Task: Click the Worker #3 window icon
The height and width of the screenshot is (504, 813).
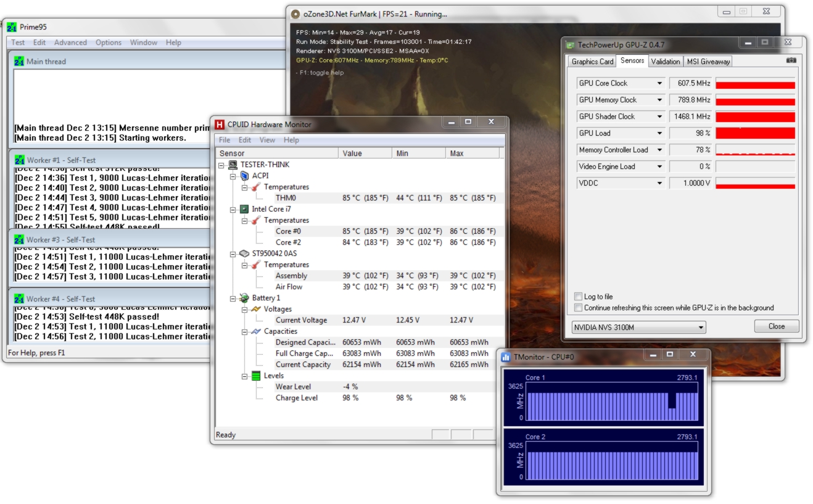Action: [x=19, y=239]
